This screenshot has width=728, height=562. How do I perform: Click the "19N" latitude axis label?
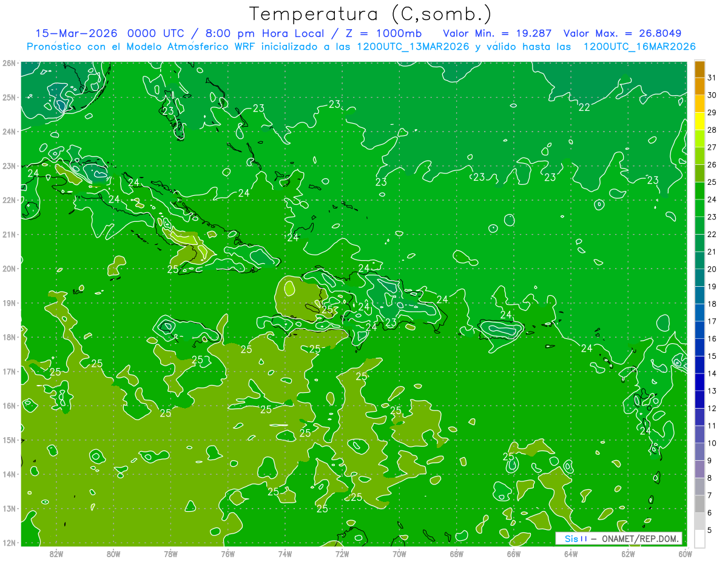pos(9,303)
